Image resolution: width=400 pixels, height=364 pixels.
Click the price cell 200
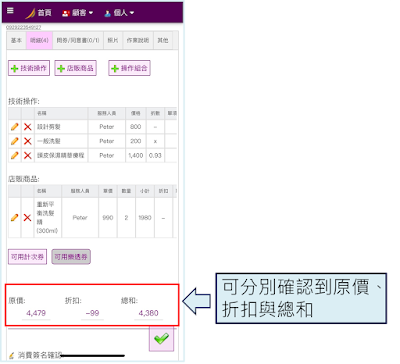pyautogui.click(x=136, y=141)
